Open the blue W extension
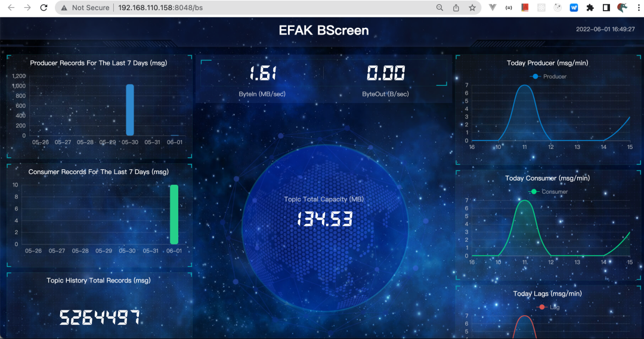 (x=574, y=7)
